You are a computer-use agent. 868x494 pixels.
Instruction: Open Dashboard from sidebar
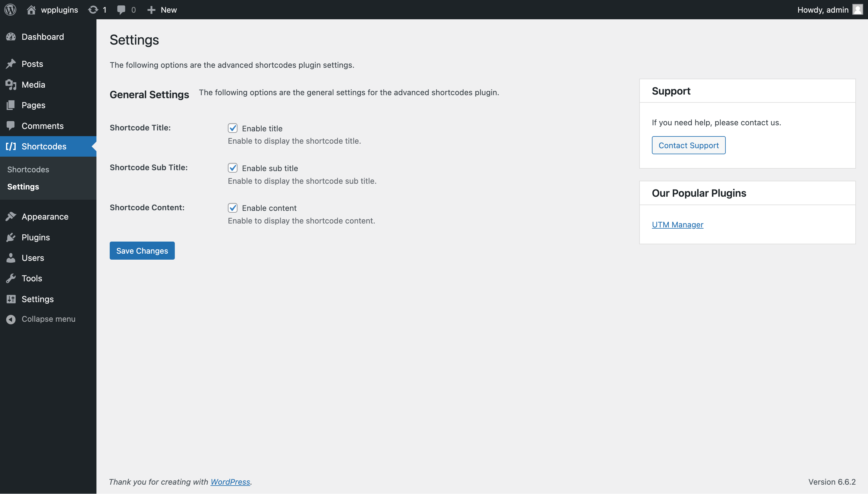[42, 37]
